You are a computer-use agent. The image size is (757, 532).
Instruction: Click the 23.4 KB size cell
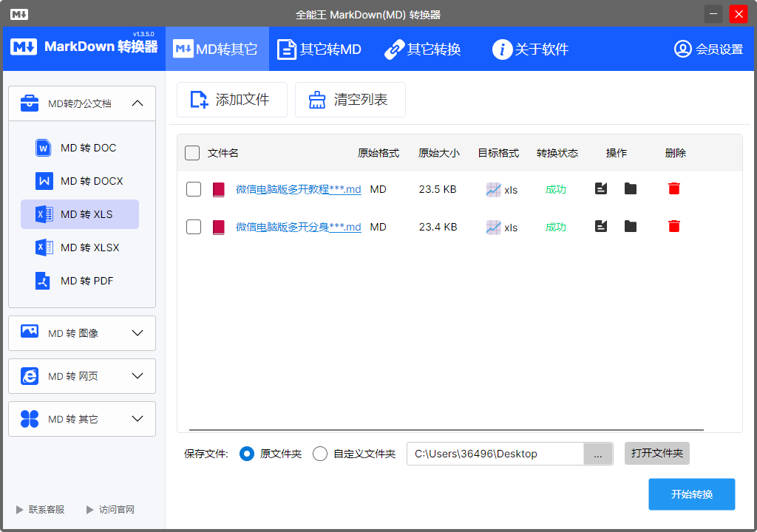[x=438, y=227]
